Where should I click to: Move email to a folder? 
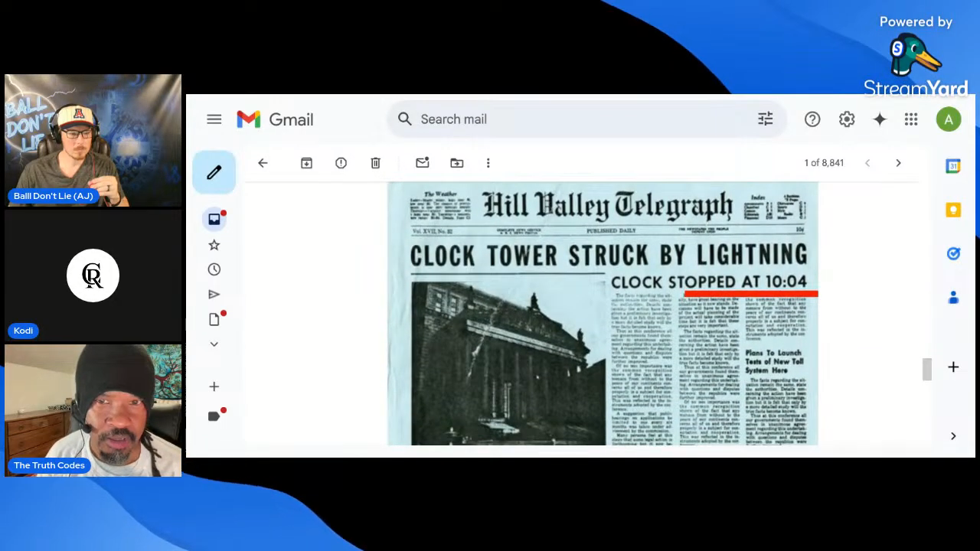pyautogui.click(x=456, y=163)
